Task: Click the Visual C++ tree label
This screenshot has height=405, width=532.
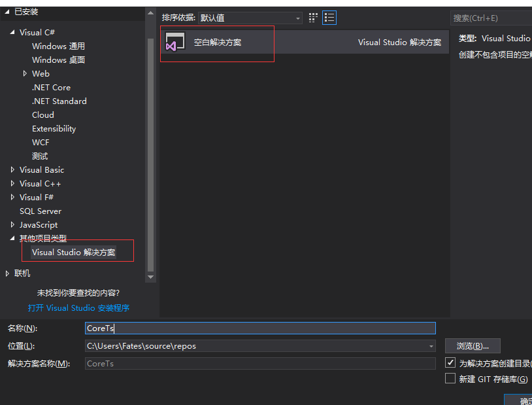Action: [40, 183]
